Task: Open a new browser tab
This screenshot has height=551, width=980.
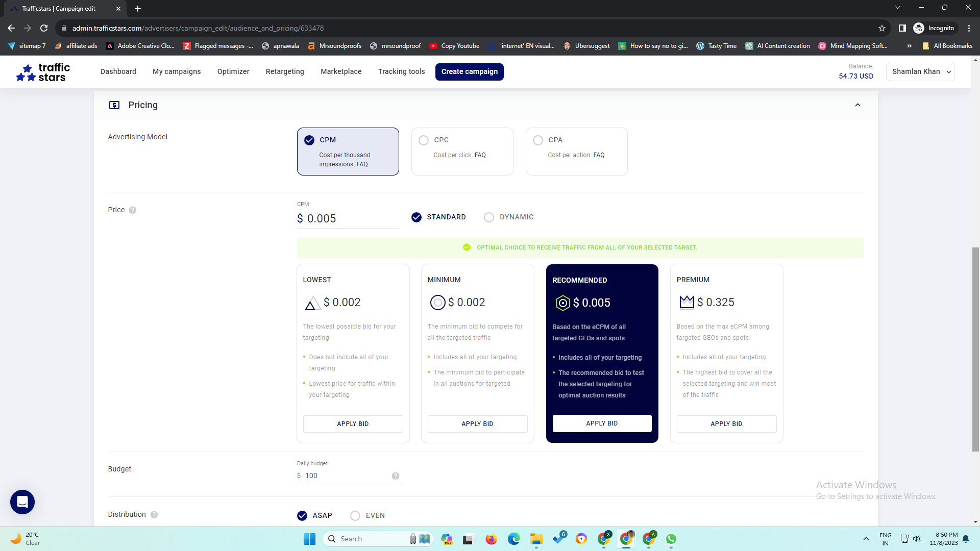Action: click(x=138, y=9)
